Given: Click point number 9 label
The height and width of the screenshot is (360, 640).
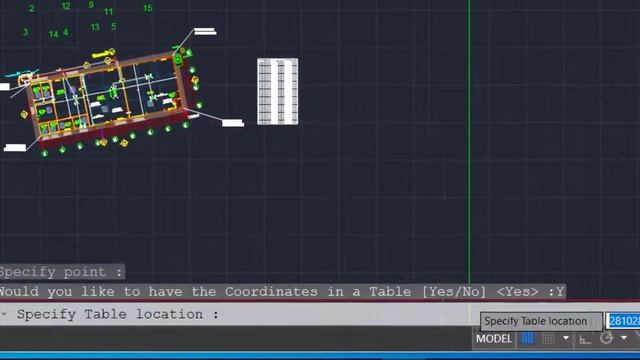Looking at the screenshot, I should (x=91, y=4).
